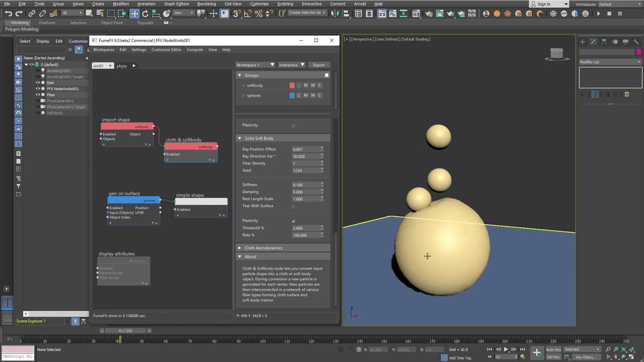
Task: Uncheck Plasticity under Solid Soft Body
Action: click(293, 221)
